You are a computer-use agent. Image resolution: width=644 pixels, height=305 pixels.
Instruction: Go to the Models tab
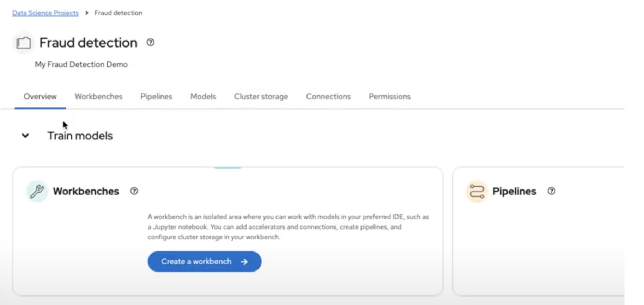coord(203,97)
